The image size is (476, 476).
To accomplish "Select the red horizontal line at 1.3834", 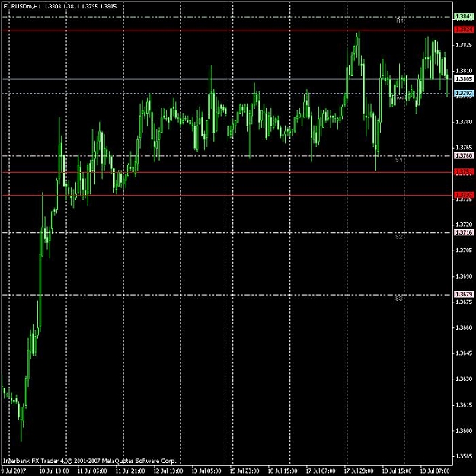I will pos(227,30).
